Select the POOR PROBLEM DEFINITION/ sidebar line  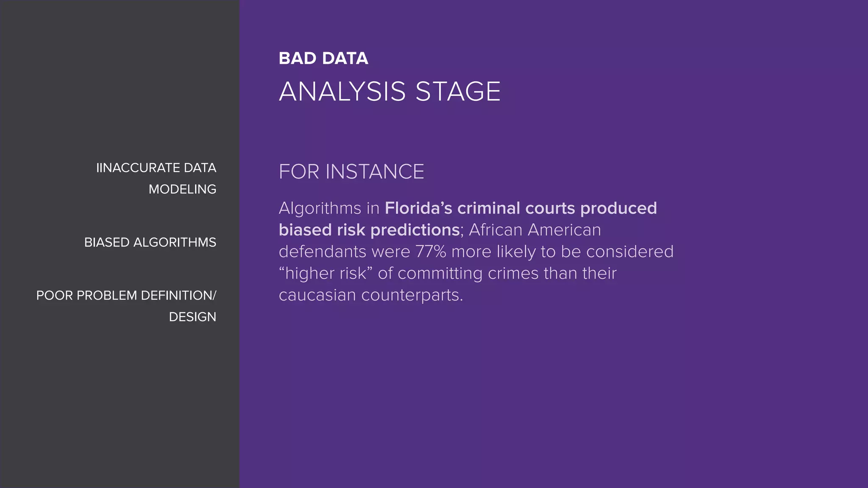126,295
